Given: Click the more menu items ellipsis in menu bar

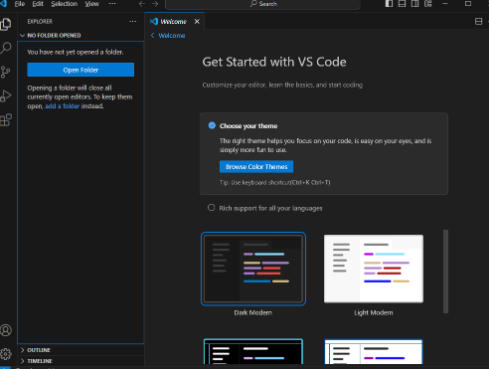Looking at the screenshot, I should pyautogui.click(x=112, y=4).
